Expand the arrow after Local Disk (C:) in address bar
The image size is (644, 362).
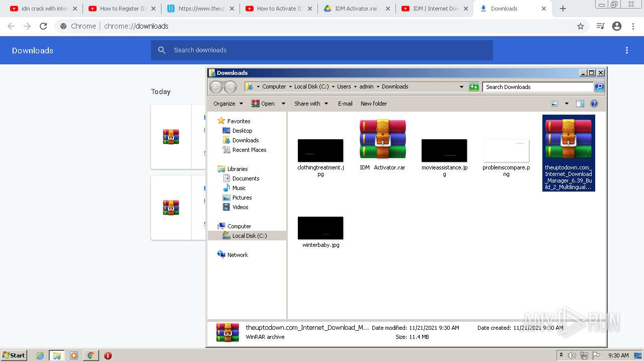[x=333, y=86]
